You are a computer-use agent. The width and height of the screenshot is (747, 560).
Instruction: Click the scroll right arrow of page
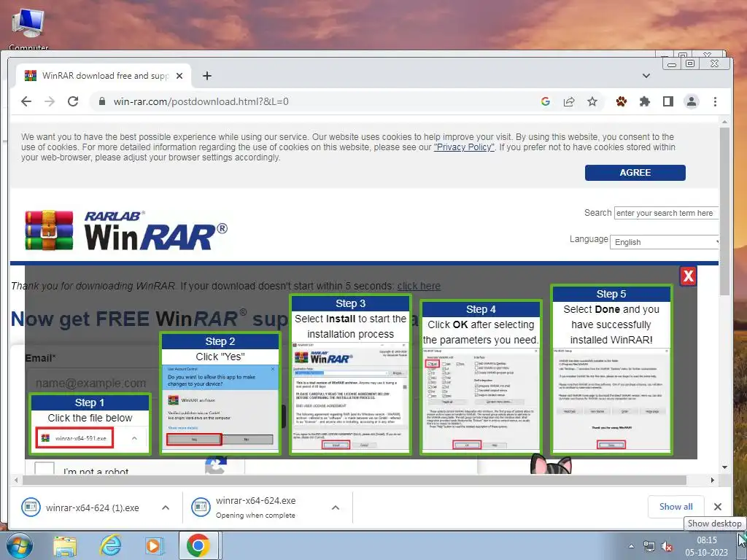(x=712, y=480)
